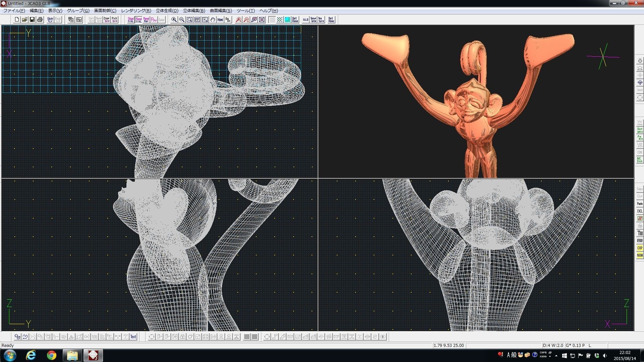
Task: Open the 表示(V) menu
Action: [x=55, y=11]
